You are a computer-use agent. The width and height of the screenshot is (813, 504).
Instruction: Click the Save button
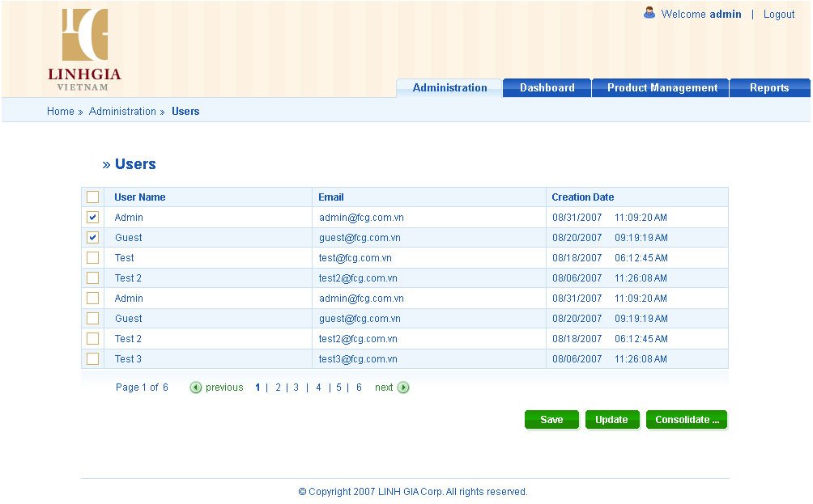[551, 420]
